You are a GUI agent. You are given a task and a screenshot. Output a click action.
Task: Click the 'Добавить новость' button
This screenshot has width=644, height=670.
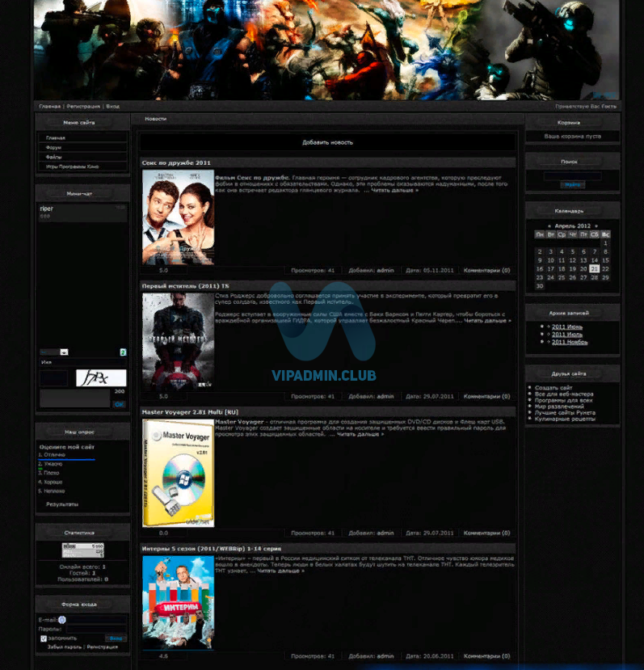click(328, 142)
